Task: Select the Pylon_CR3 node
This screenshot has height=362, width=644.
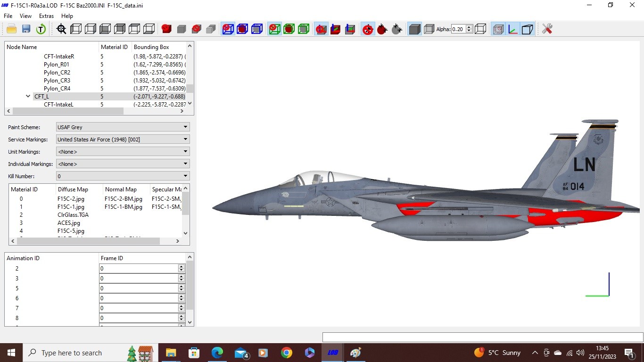Action: 57,81
